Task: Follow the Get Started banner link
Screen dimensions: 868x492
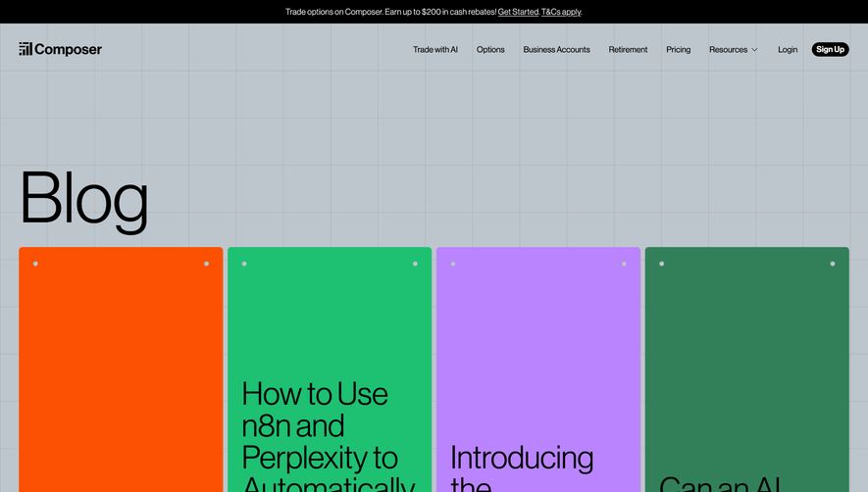Action: point(518,12)
